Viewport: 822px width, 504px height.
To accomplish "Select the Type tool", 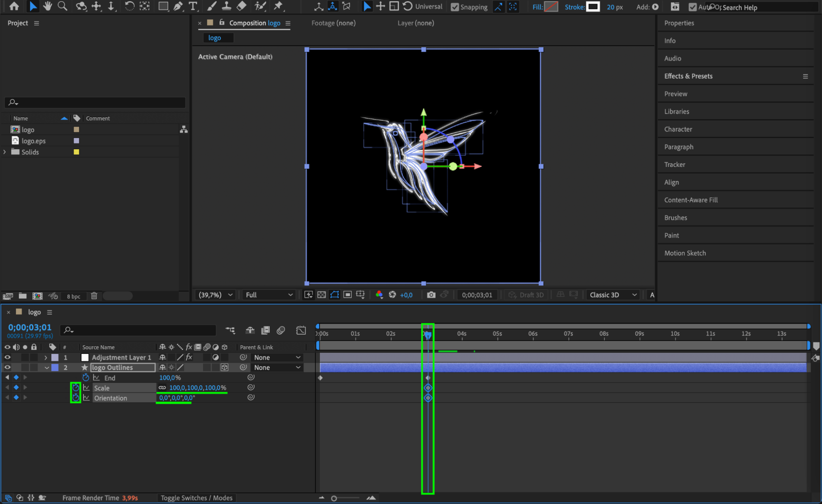I will [192, 6].
